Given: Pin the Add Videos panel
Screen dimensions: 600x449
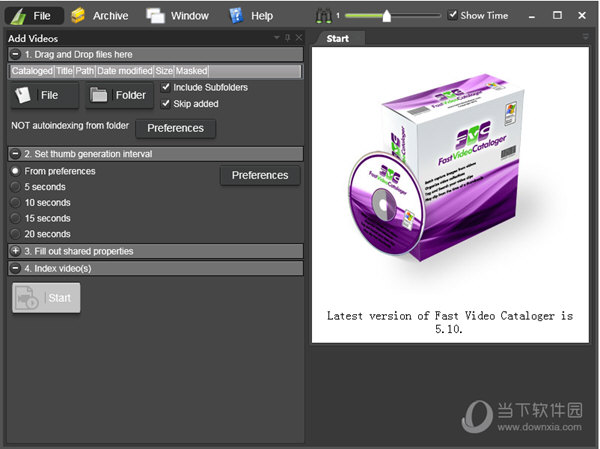Looking at the screenshot, I should click(288, 38).
